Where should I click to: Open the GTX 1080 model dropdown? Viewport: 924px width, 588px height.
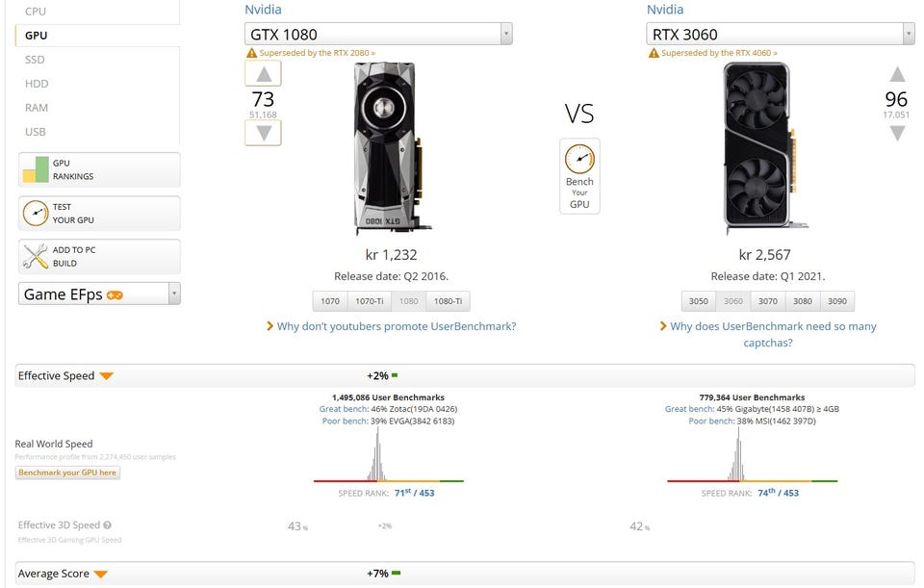click(x=506, y=35)
